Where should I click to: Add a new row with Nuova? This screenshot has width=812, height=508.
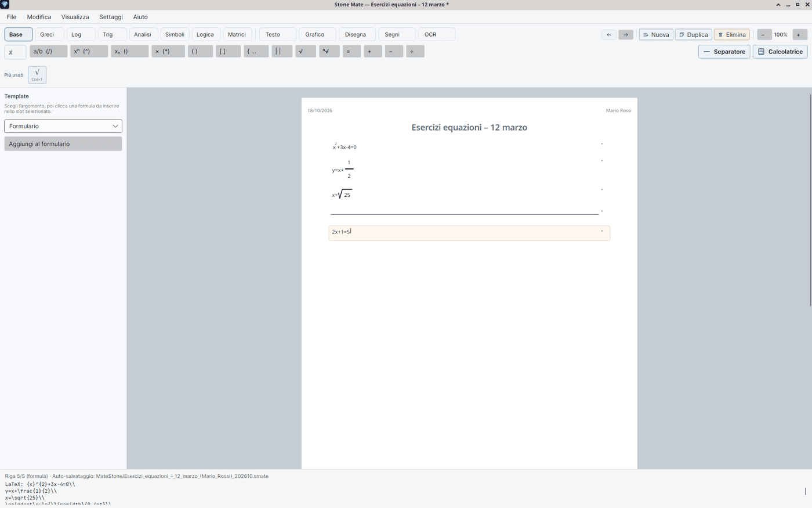pyautogui.click(x=656, y=35)
